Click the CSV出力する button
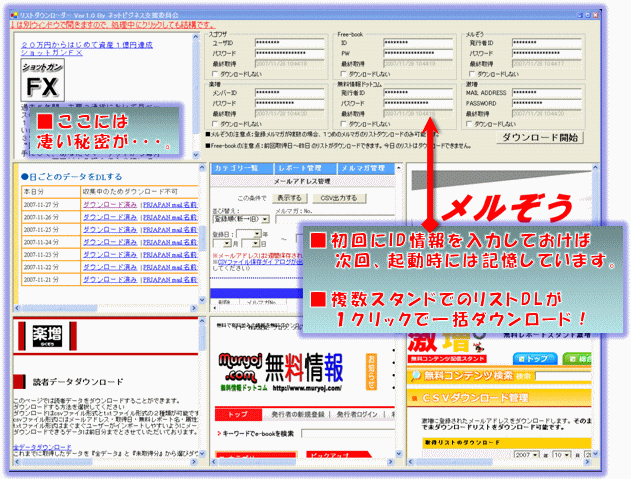 338,198
